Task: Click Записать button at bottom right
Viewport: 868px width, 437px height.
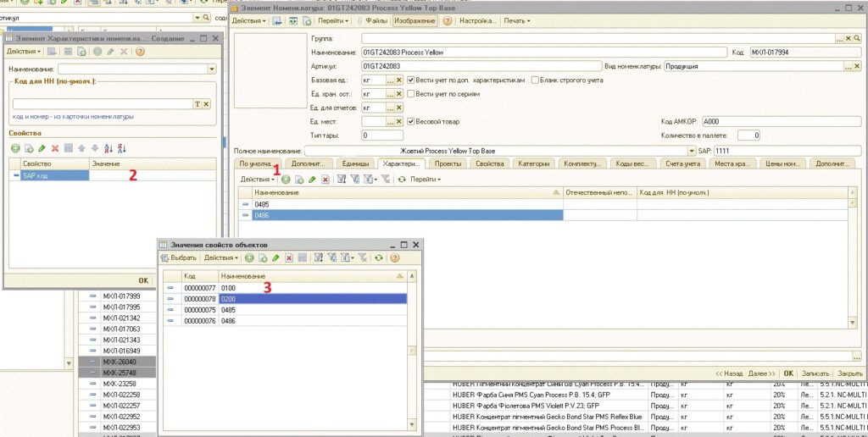Action: point(815,373)
